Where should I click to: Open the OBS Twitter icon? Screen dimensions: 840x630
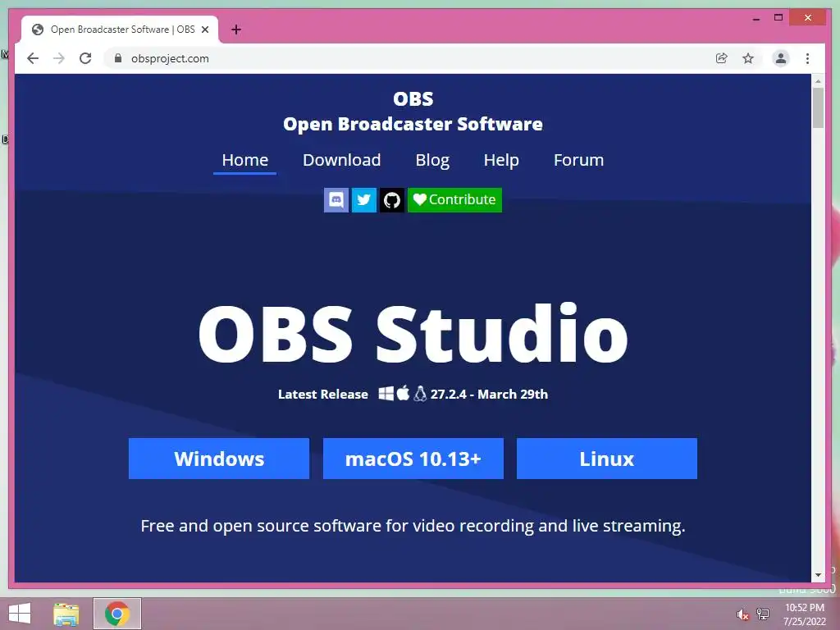363,200
